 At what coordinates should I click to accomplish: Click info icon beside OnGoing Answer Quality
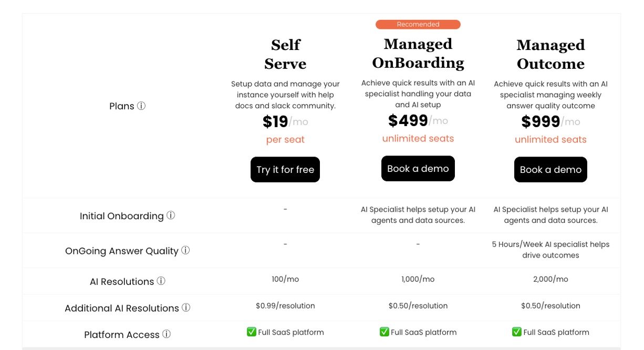(x=185, y=250)
